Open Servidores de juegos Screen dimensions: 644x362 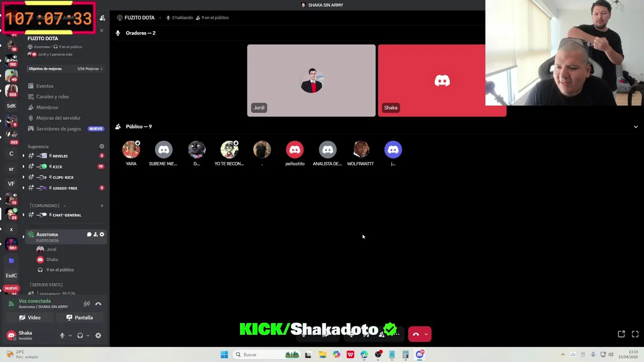[x=65, y=129]
